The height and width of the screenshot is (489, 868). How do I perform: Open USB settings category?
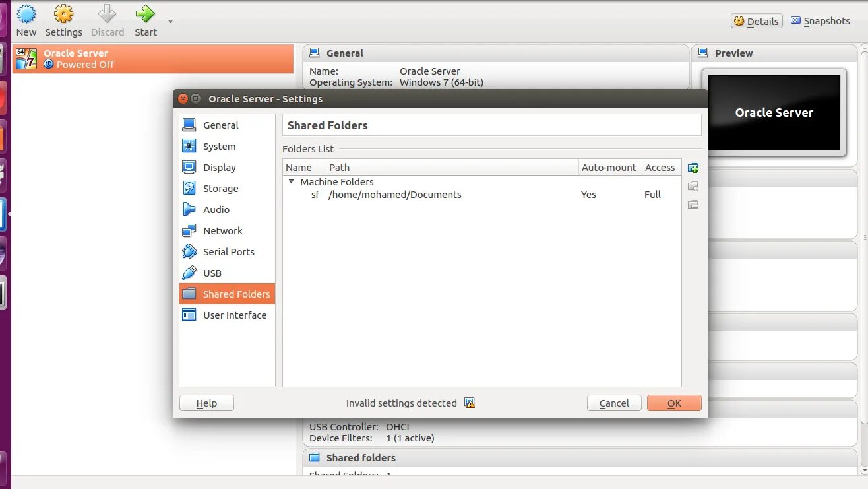227,273
